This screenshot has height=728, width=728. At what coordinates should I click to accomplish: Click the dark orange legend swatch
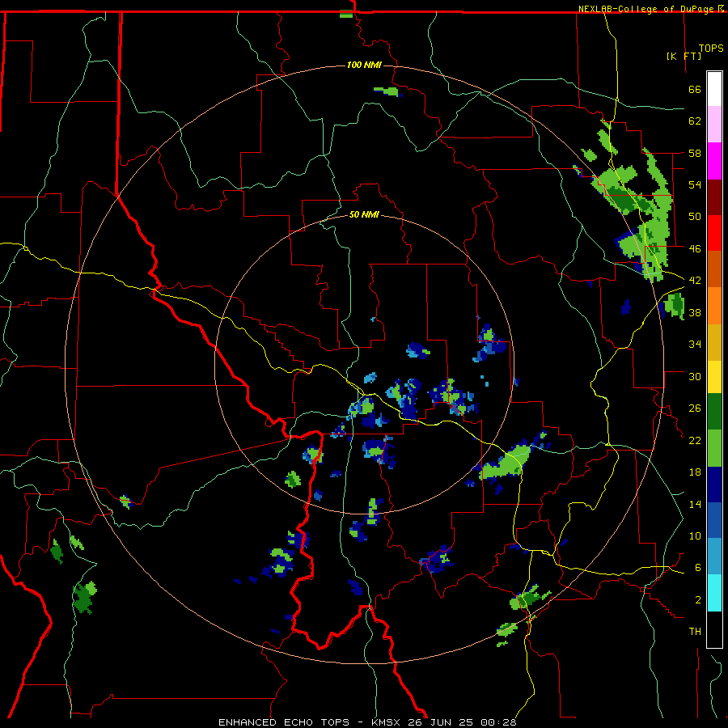tap(714, 269)
